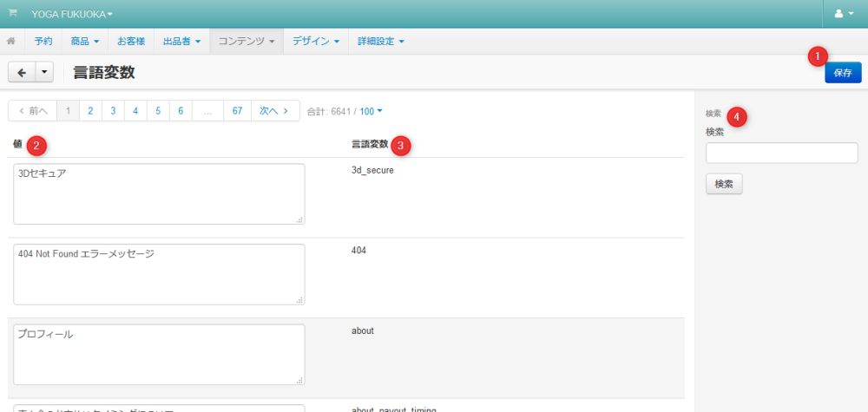The height and width of the screenshot is (412, 868).
Task: Go to page 3
Action: [113, 111]
